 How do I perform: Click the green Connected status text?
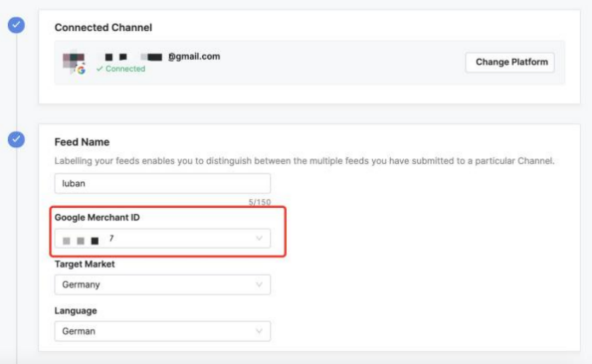pos(121,69)
